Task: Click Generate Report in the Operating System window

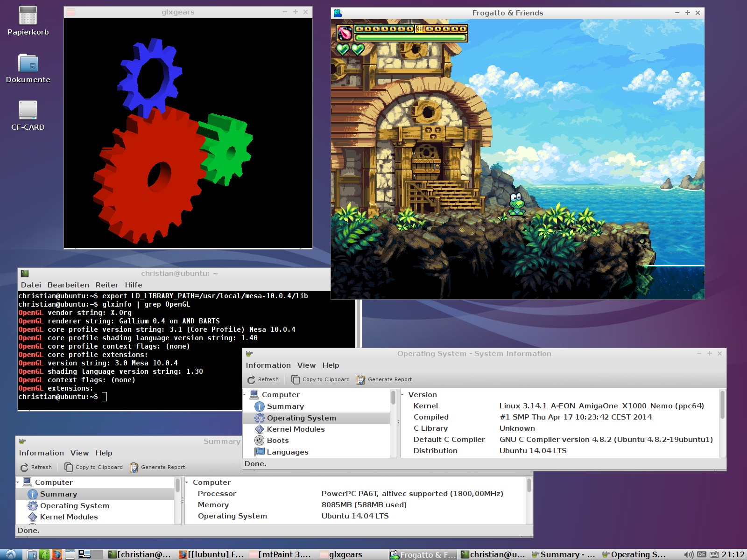Action: pyautogui.click(x=384, y=379)
